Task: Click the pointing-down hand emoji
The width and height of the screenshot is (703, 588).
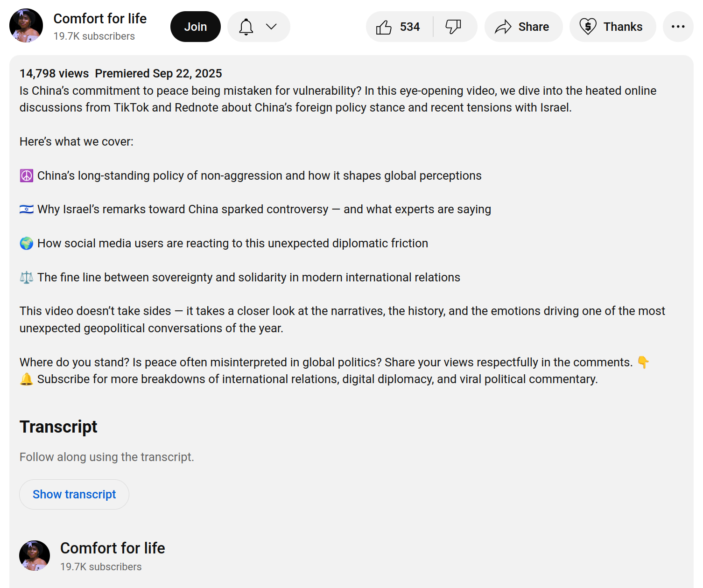Action: [643, 363]
